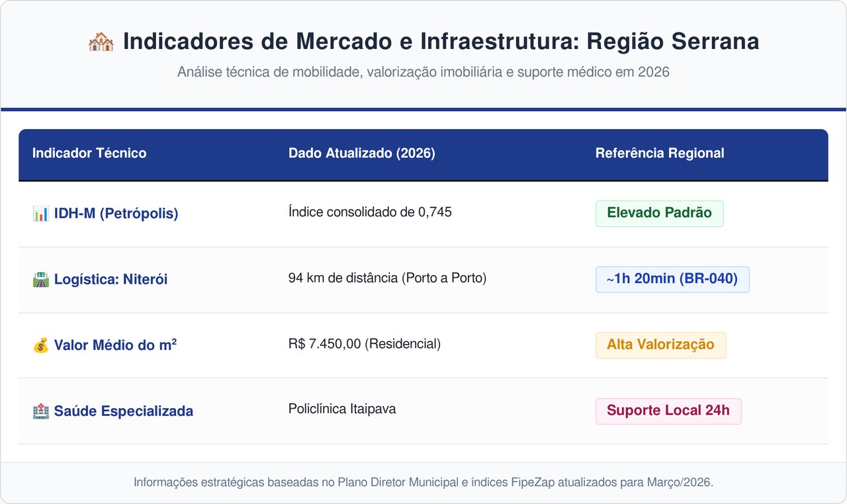Click the house icon beside the title

[101, 42]
